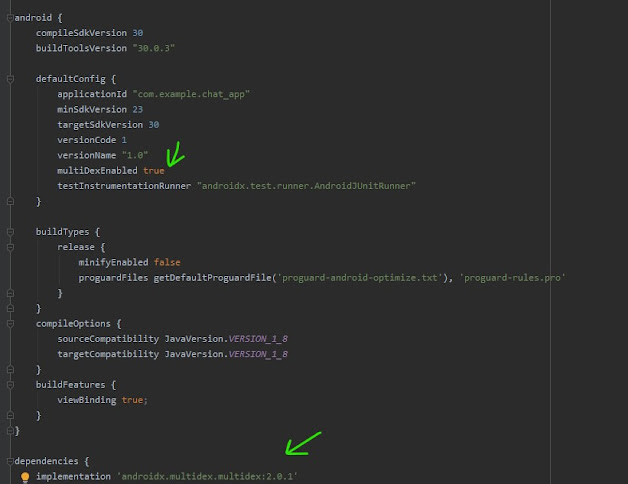Click the testInstrumentationRunner AndroidJUnitRunner string
The width and height of the screenshot is (628, 484).
[305, 186]
